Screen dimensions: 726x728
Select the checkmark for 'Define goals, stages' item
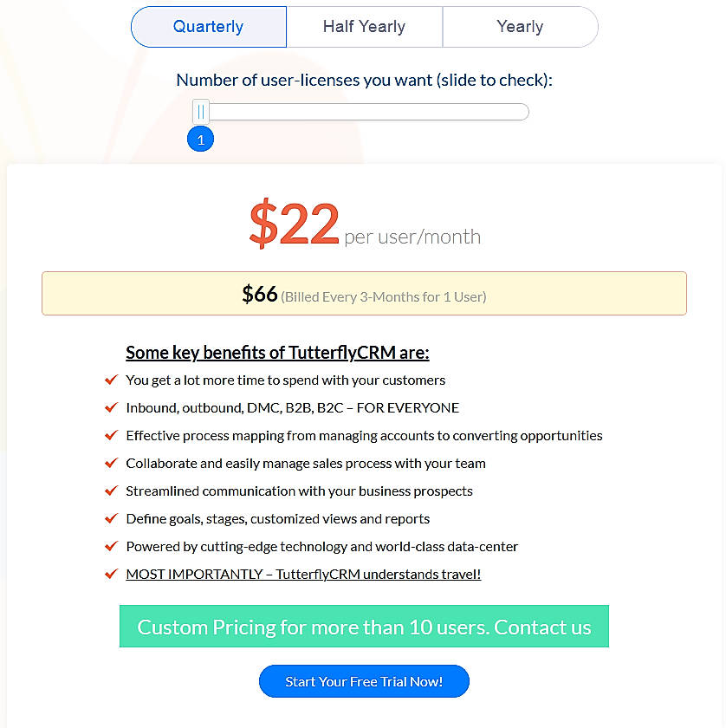point(111,518)
